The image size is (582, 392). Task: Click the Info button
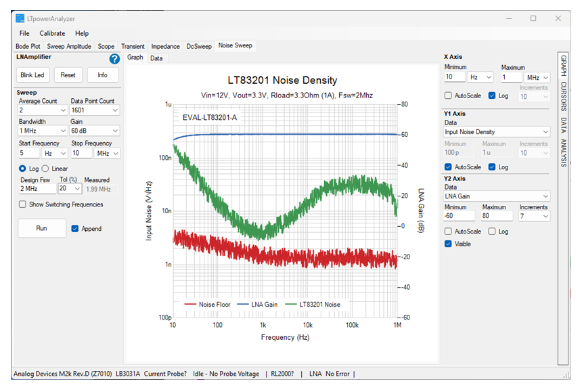click(103, 75)
